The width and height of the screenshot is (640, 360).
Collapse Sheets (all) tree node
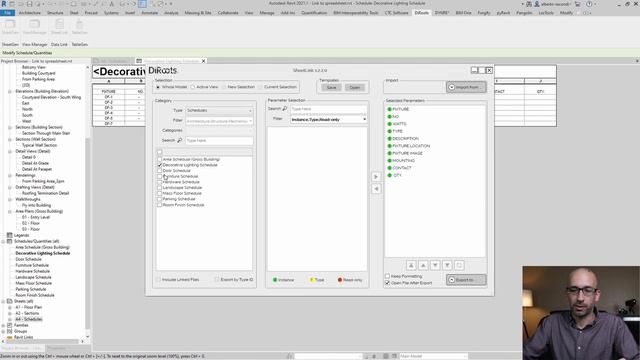point(4,301)
